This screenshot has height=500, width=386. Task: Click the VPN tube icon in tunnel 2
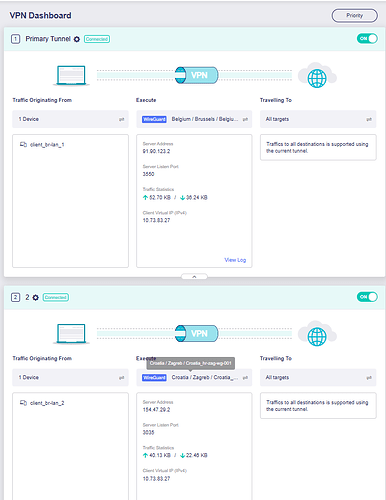pos(197,333)
